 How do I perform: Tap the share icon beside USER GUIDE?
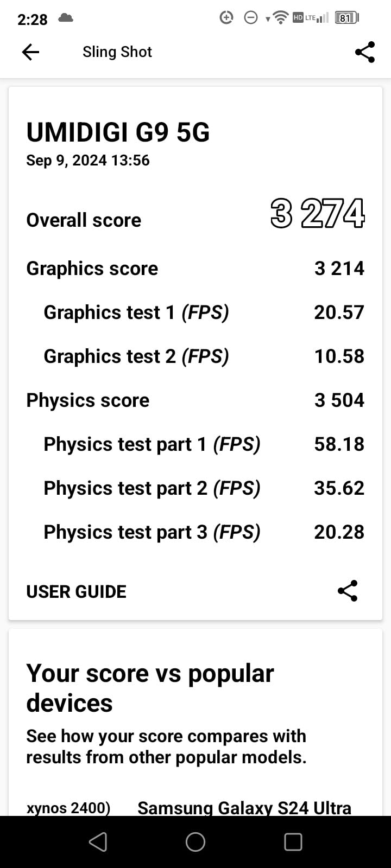[348, 591]
